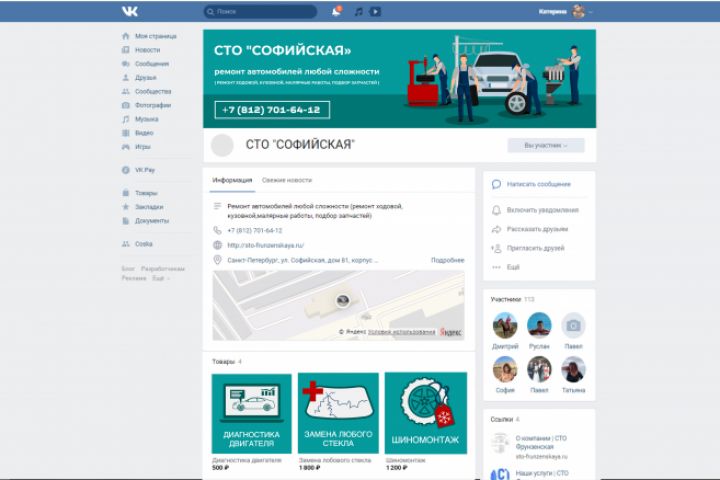Open the Блог footer link
Screen dimensions: 720x480
(x=128, y=269)
